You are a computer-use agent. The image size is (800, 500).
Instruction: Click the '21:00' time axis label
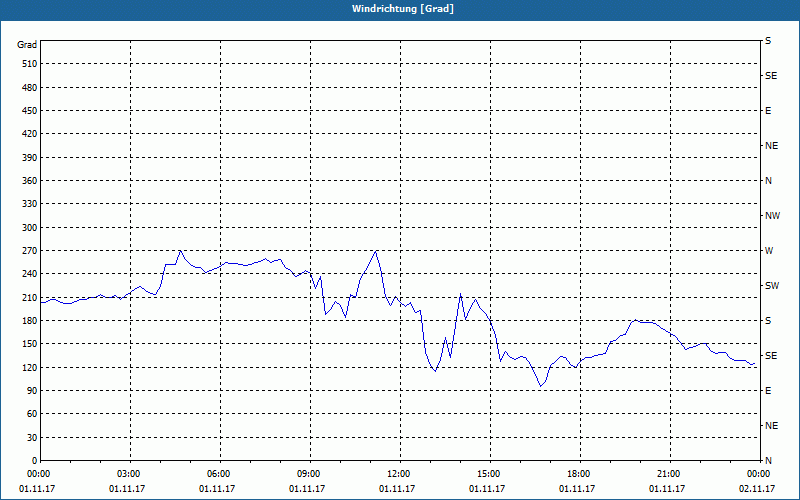click(x=670, y=474)
